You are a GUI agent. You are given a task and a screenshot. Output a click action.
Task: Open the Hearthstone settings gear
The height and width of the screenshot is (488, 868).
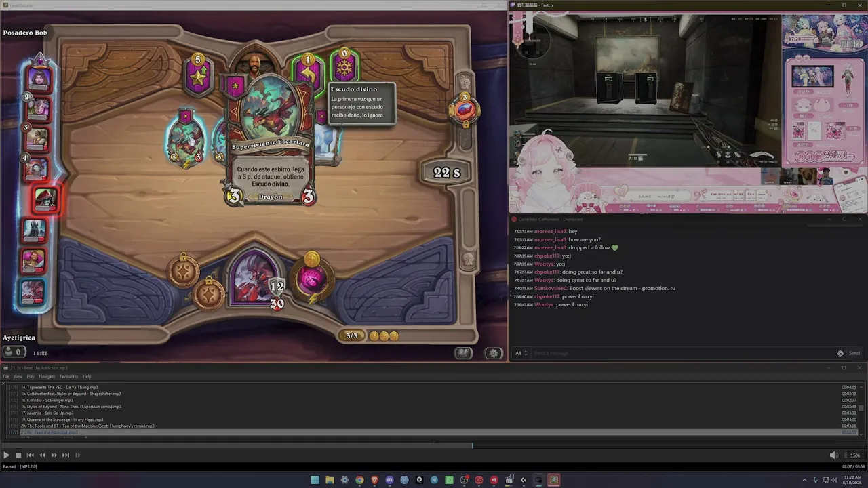click(x=494, y=353)
